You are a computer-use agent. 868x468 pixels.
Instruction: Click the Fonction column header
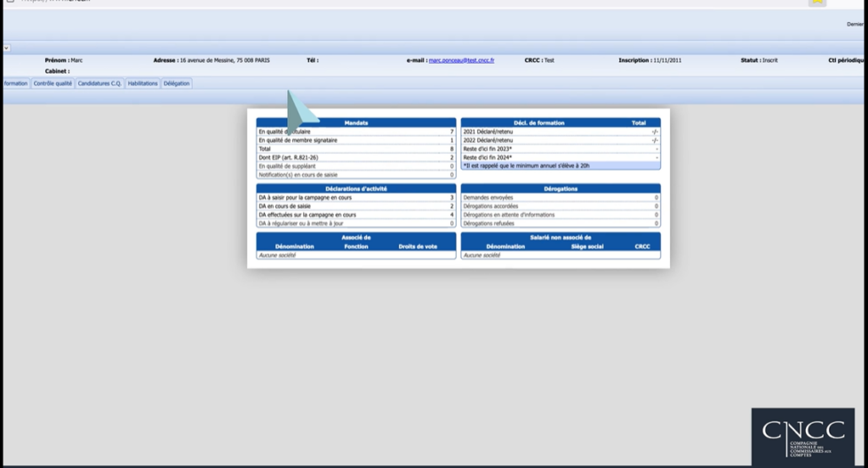[x=356, y=247]
